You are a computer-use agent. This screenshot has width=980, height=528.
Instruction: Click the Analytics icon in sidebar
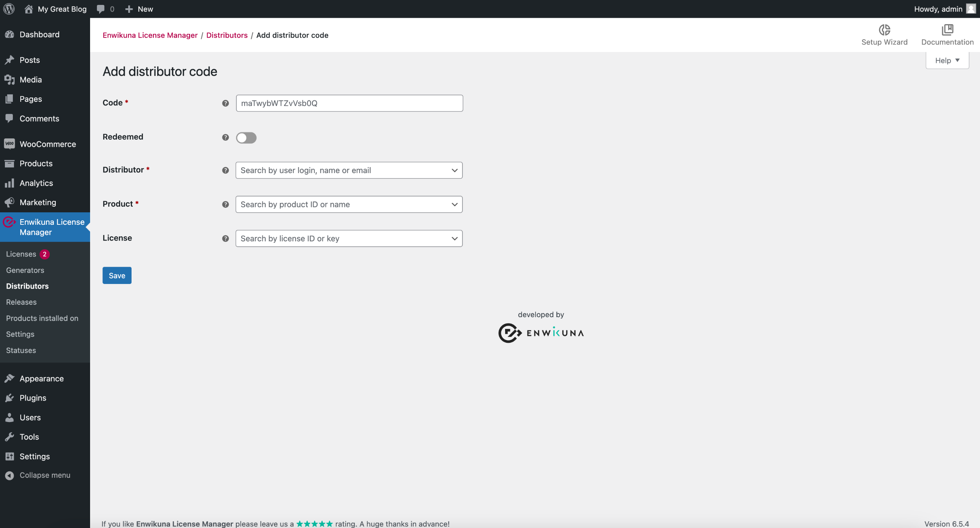tap(10, 183)
